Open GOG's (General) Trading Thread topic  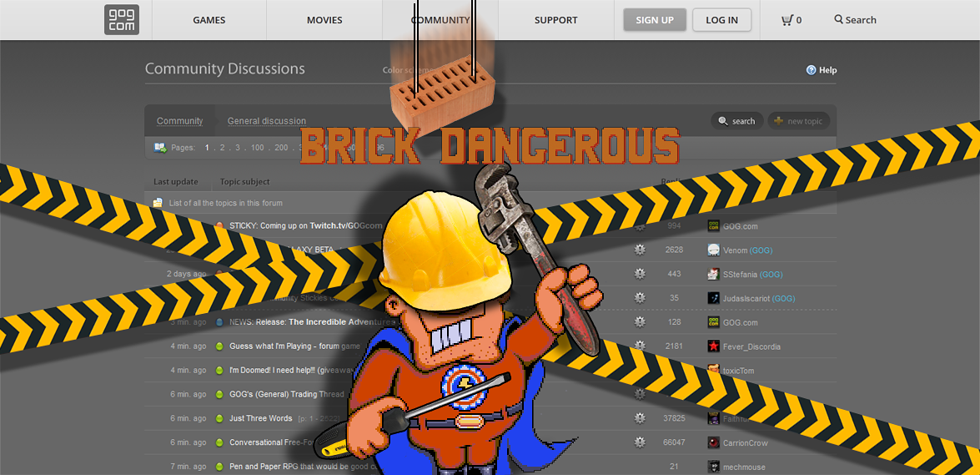point(287,394)
